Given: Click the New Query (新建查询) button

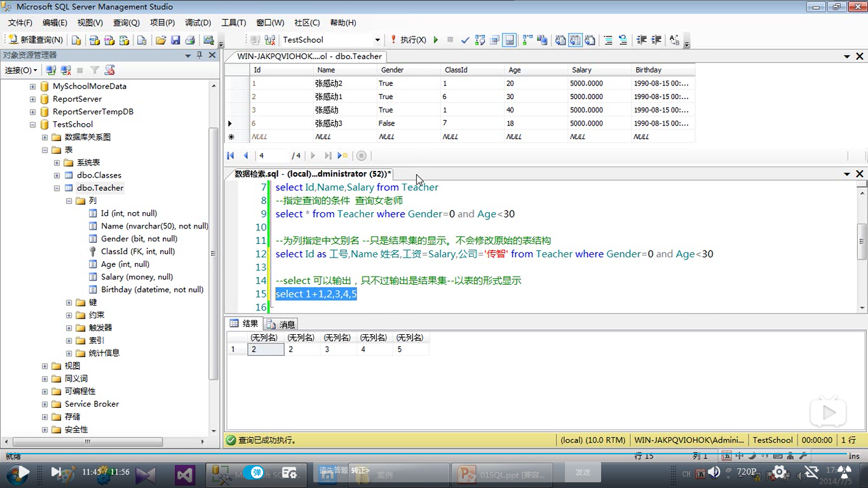Looking at the screenshot, I should click(35, 39).
